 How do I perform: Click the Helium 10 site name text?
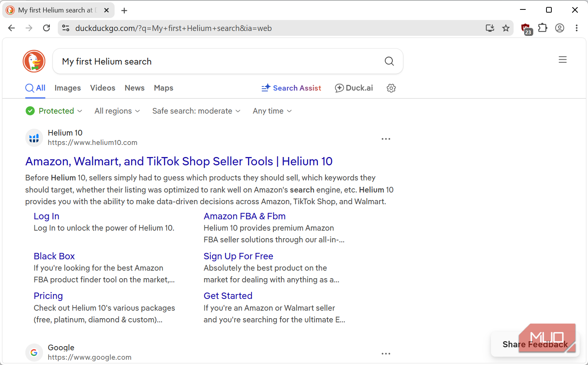[65, 133]
